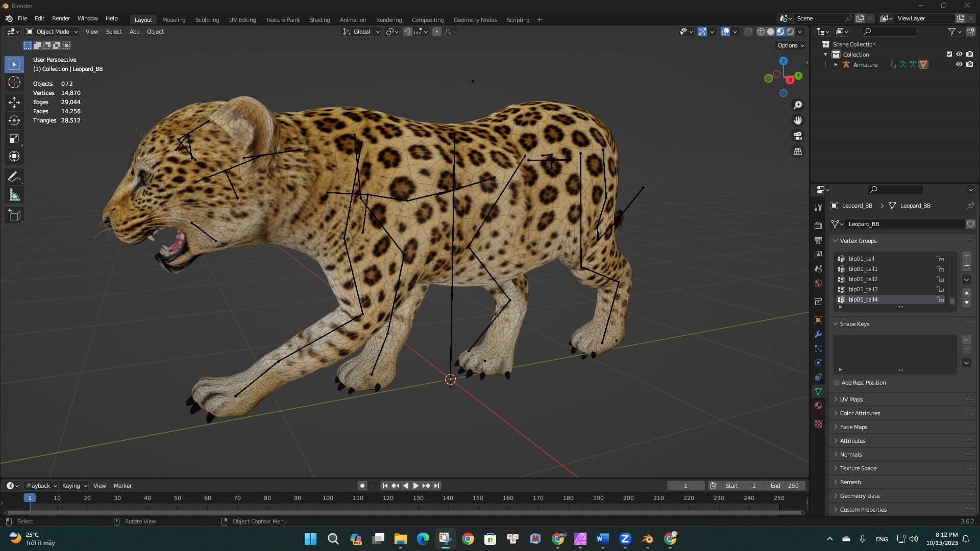Open Object Mode dropdown

pos(52,32)
